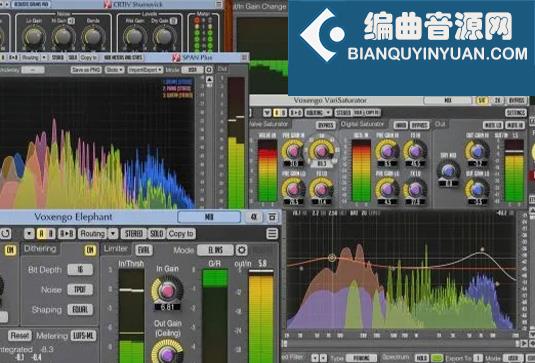Turn the Shumovick Dry Gain knob
Screen dimensions: 535x363
[x=163, y=37]
